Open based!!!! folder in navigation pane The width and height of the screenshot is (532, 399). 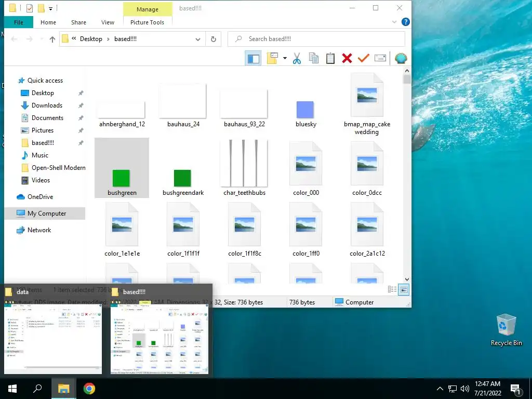click(43, 143)
